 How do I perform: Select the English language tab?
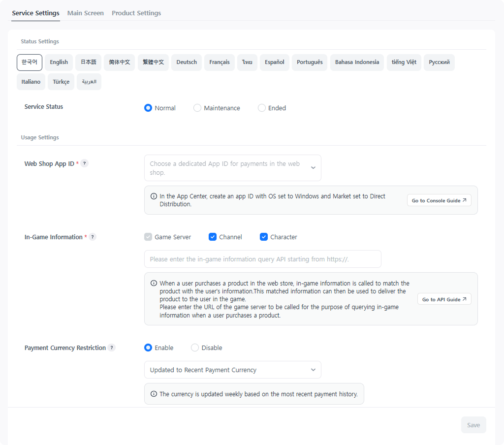59,62
